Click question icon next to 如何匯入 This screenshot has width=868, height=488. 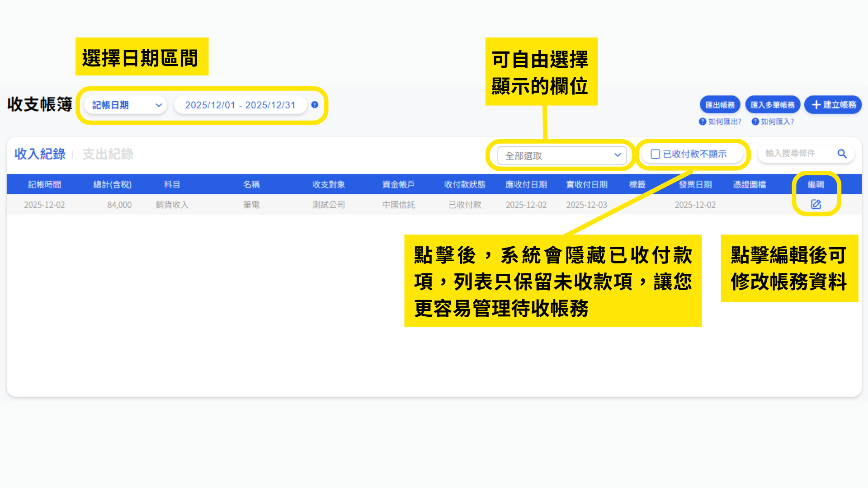[x=755, y=122]
